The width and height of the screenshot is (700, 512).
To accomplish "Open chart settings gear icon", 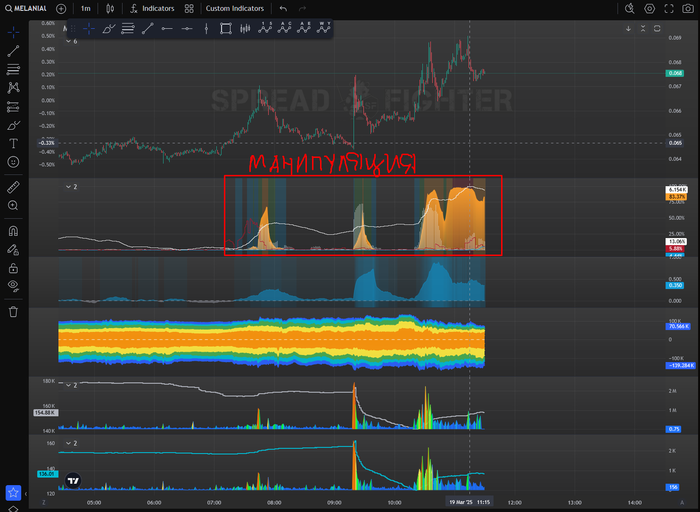I will 650,8.
